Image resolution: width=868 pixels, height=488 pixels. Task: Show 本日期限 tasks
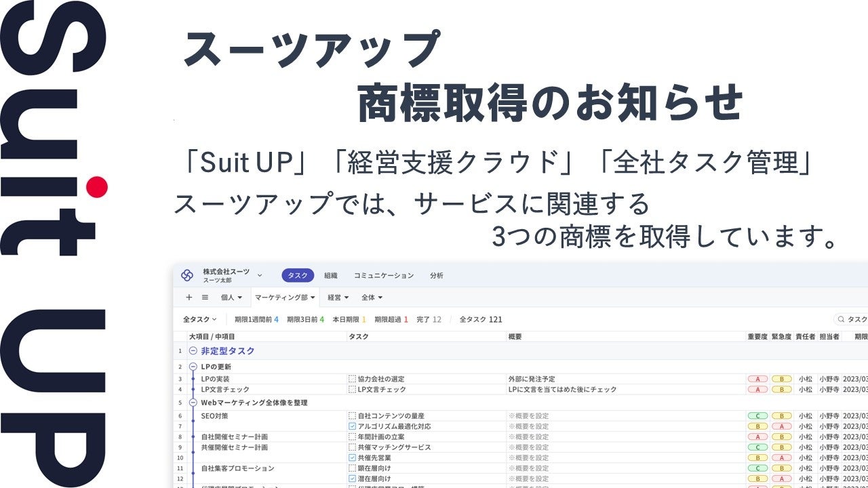(x=349, y=319)
